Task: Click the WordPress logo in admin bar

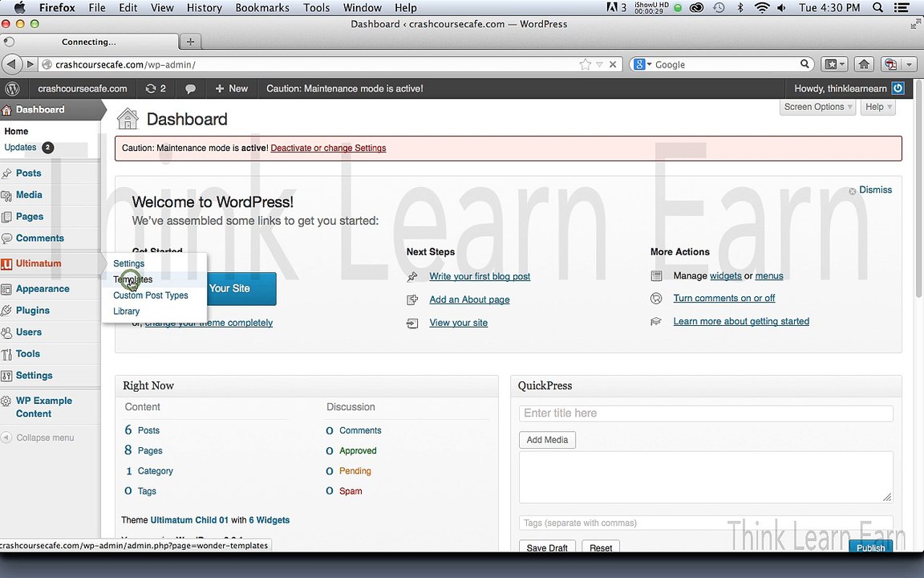Action: 12,88
